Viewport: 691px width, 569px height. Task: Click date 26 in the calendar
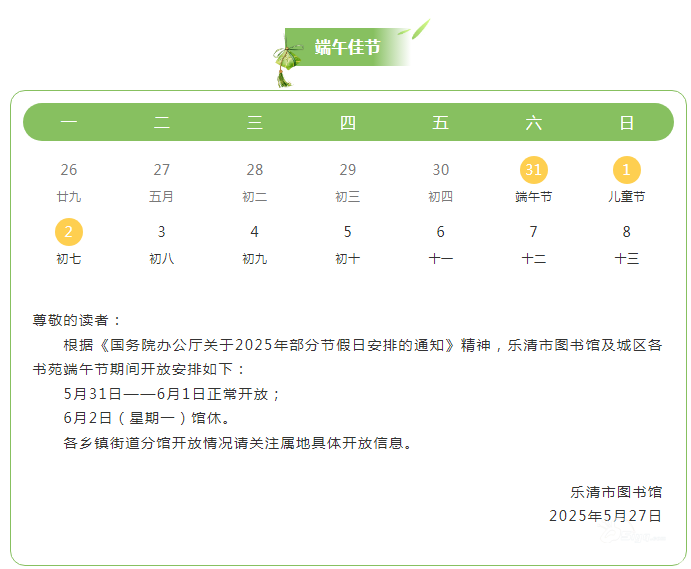(x=69, y=170)
